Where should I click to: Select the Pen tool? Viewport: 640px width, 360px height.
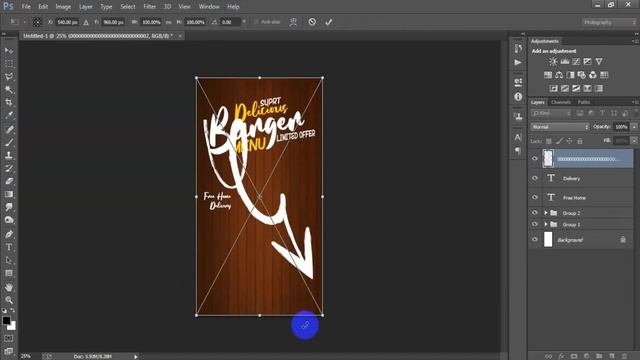[9, 234]
